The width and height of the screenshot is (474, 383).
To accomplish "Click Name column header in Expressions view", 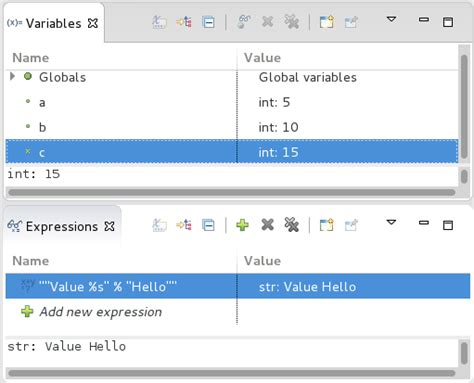I will coord(121,261).
